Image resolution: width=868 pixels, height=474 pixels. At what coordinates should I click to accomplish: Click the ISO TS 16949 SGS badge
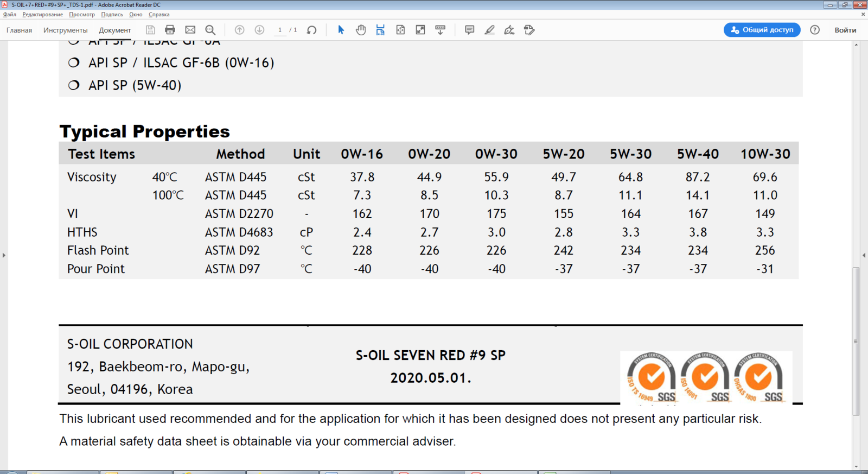pyautogui.click(x=651, y=377)
